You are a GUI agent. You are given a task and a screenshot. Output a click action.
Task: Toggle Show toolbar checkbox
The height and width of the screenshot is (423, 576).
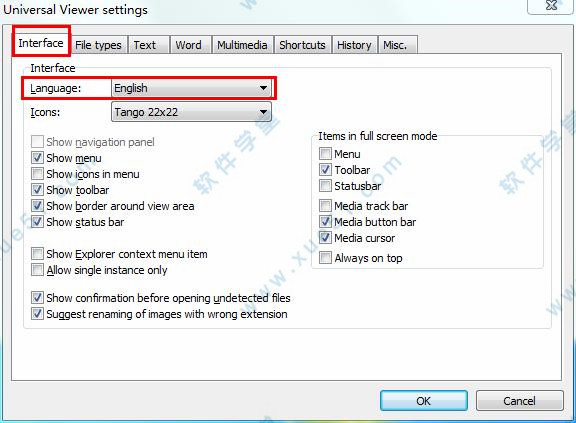[x=37, y=190]
